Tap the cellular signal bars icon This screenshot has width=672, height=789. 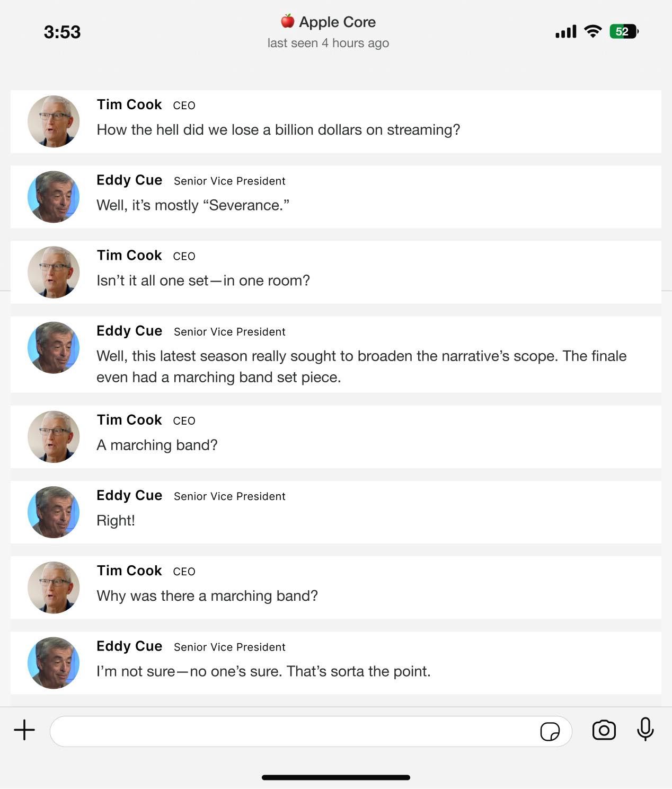pyautogui.click(x=565, y=32)
